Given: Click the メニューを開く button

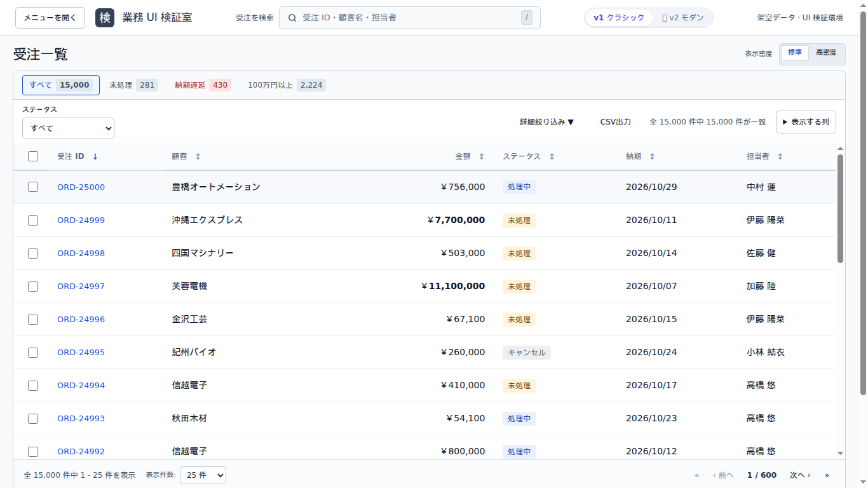Looking at the screenshot, I should coord(50,18).
